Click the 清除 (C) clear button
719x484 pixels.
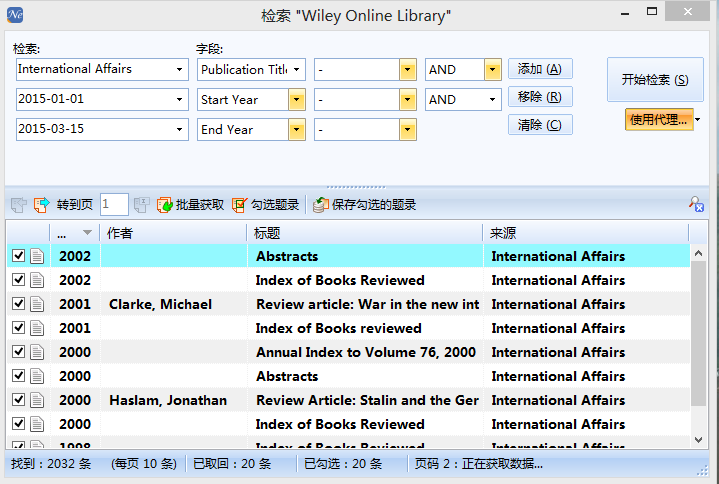[540, 125]
